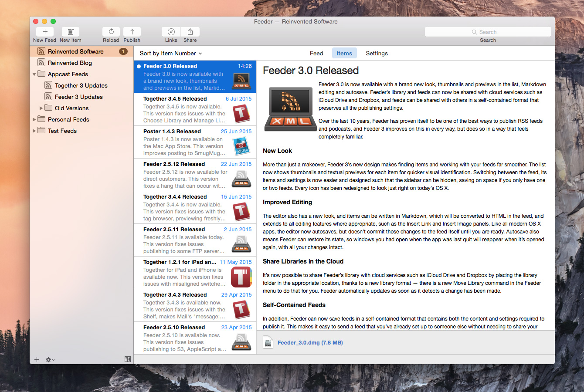This screenshot has width=584, height=392.
Task: Switch to the Settings tab
Action: coord(377,53)
